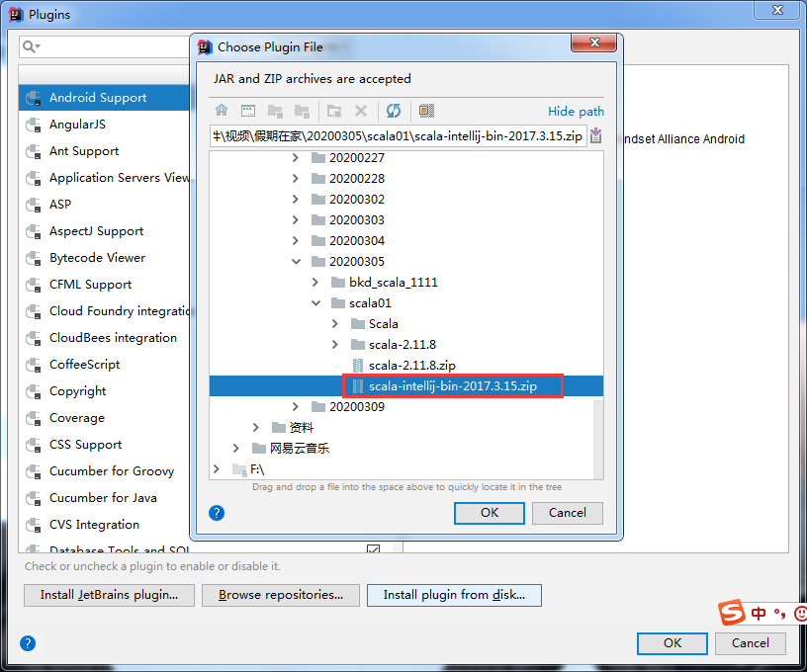Click the Ant Support plugin icon

pyautogui.click(x=34, y=151)
